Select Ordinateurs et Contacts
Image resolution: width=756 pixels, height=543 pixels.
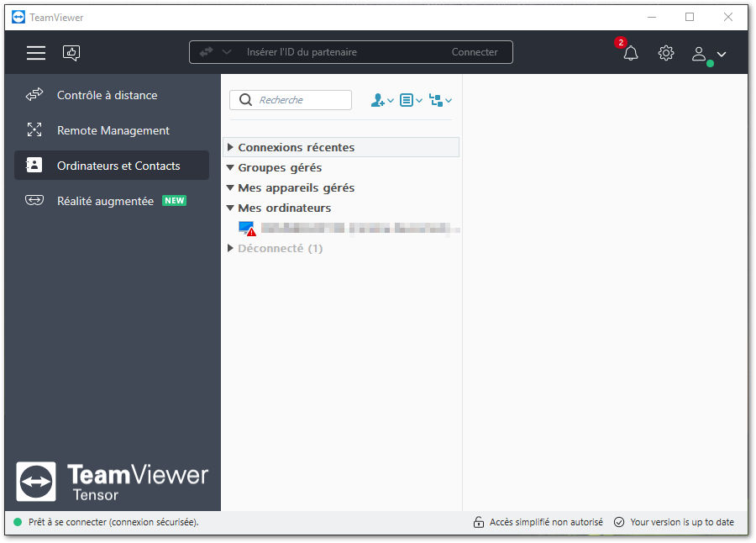[112, 166]
